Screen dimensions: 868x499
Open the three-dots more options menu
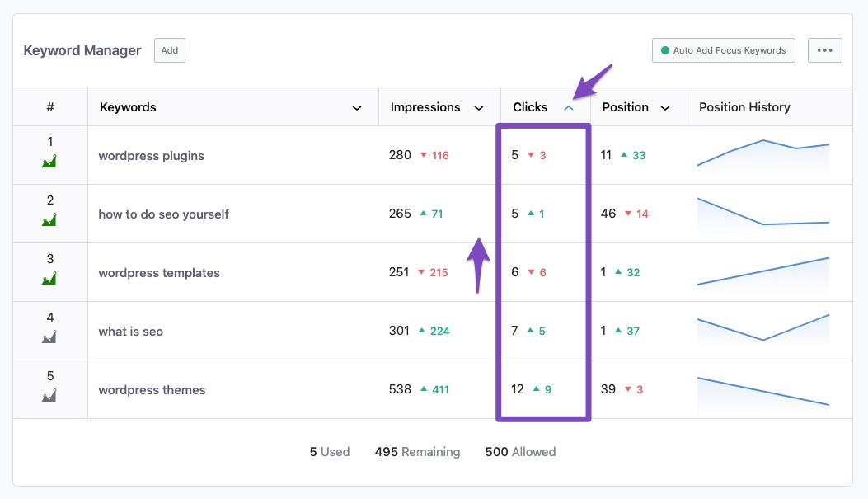(x=824, y=50)
